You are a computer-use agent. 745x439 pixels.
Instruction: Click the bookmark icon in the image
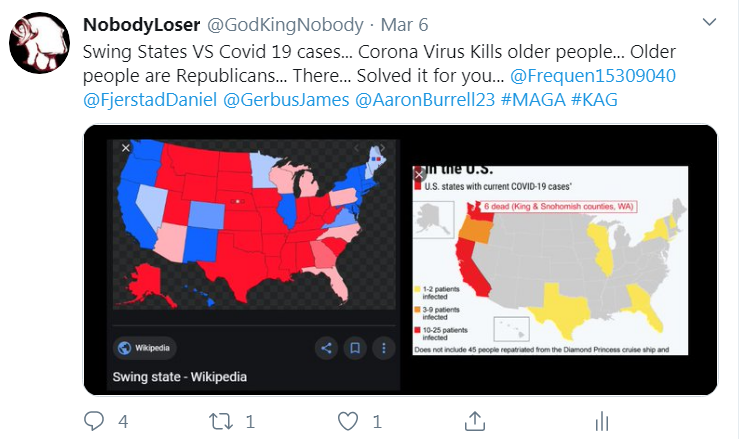click(x=355, y=348)
